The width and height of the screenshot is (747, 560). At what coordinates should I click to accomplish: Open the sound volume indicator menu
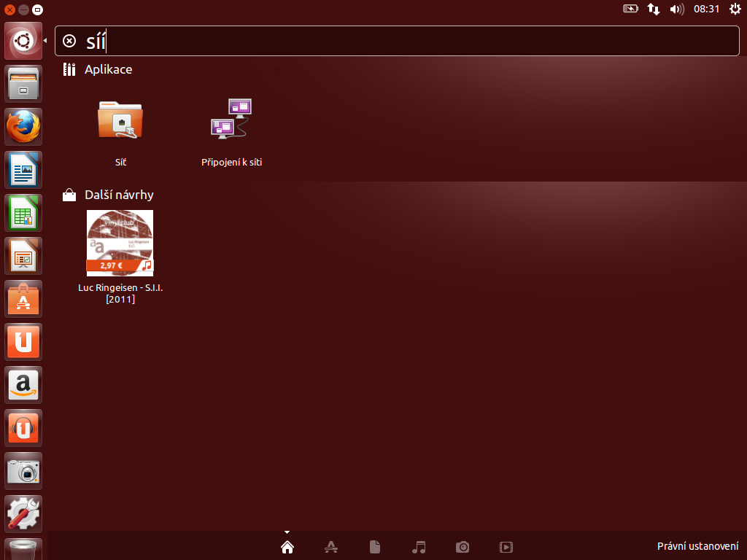(x=676, y=9)
